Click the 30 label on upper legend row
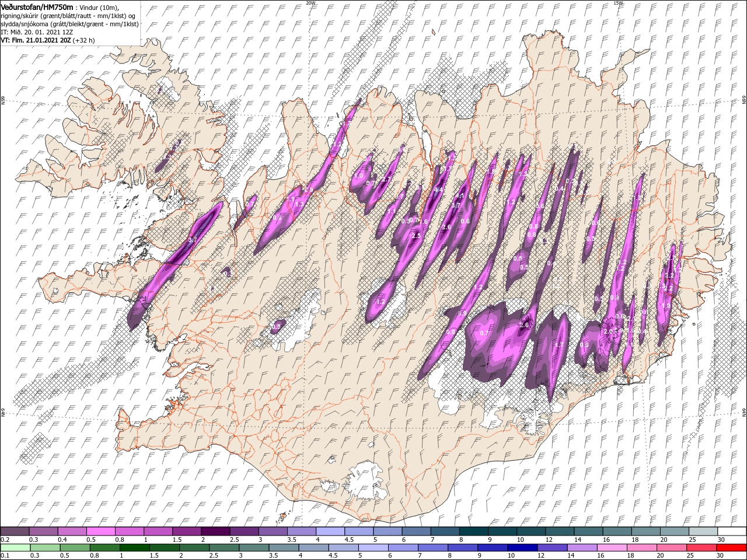Screen dimensions: 747x560 click(x=721, y=540)
